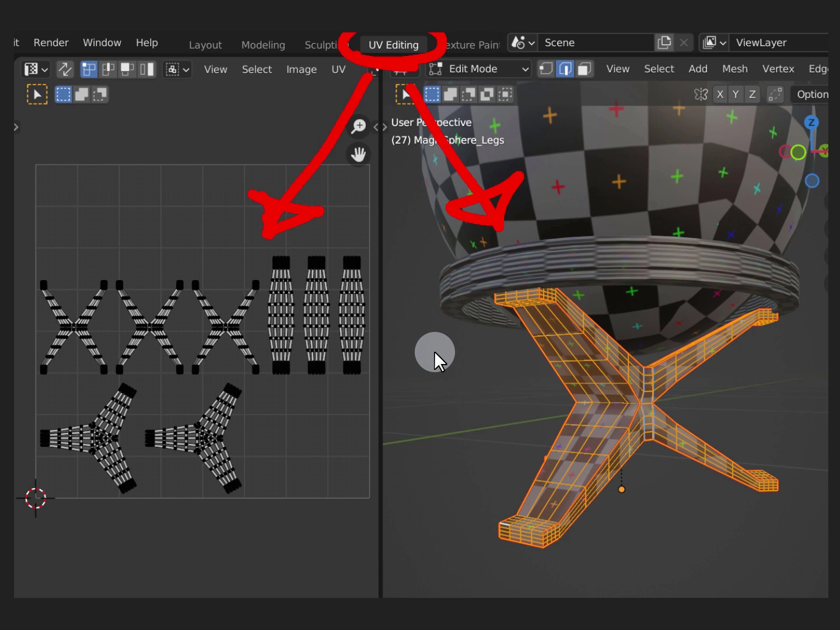The width and height of the screenshot is (840, 630).
Task: Open the Mesh menu
Action: (734, 69)
